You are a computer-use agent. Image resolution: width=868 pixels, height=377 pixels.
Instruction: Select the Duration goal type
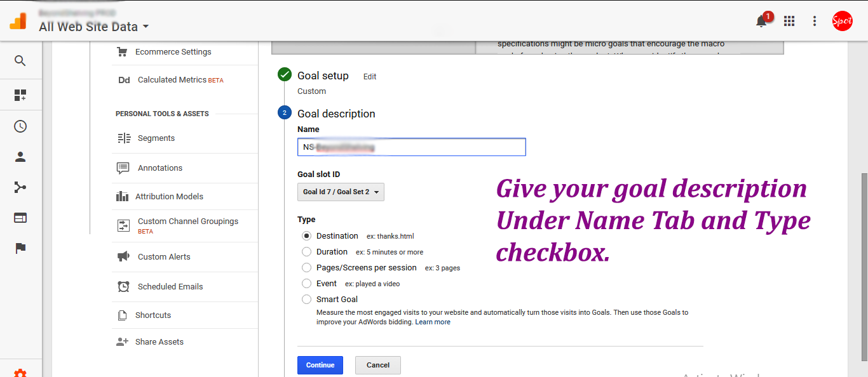pos(307,252)
